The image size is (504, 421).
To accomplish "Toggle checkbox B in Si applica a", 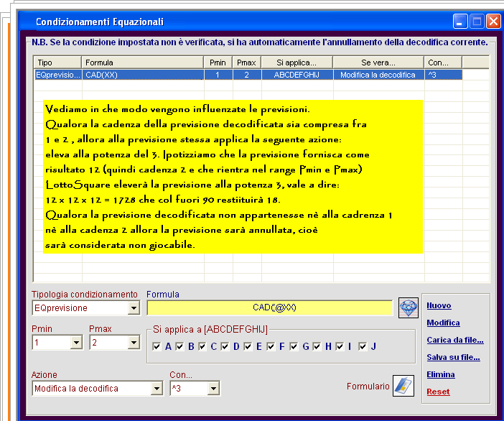I will (179, 346).
